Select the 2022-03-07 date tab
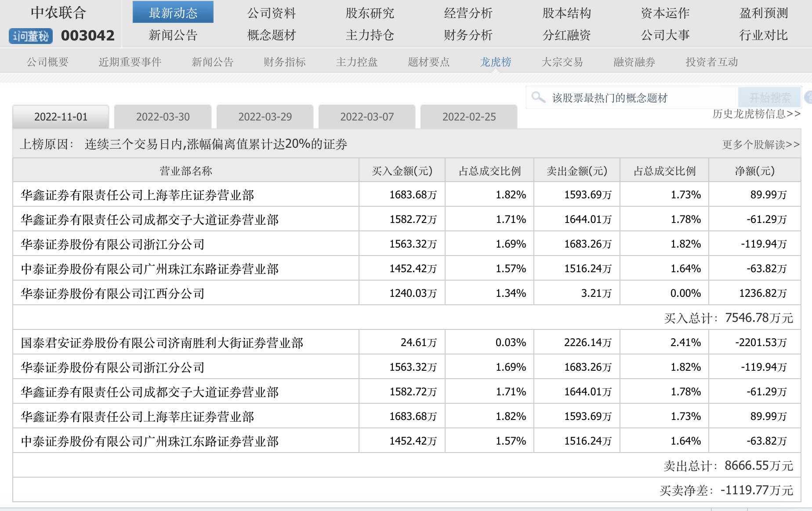Image resolution: width=812 pixels, height=511 pixels. tap(367, 117)
